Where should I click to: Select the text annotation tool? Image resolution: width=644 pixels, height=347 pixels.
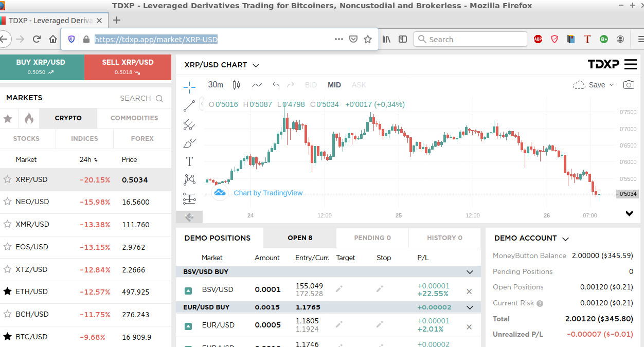[189, 161]
